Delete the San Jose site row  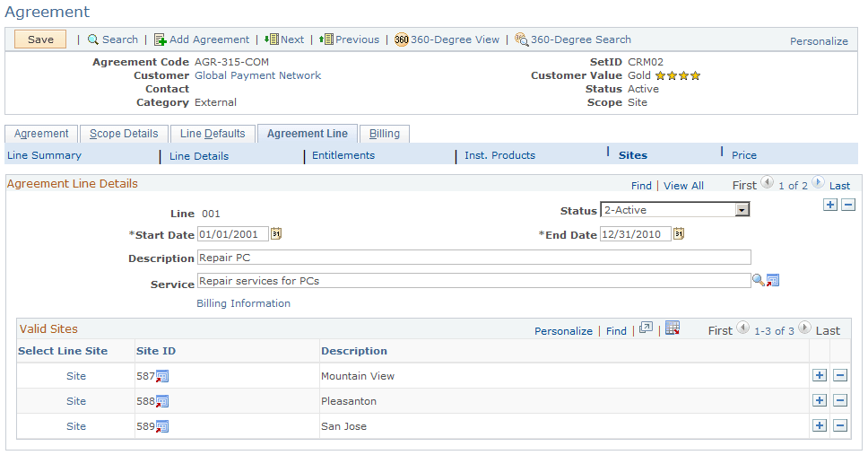(x=840, y=425)
